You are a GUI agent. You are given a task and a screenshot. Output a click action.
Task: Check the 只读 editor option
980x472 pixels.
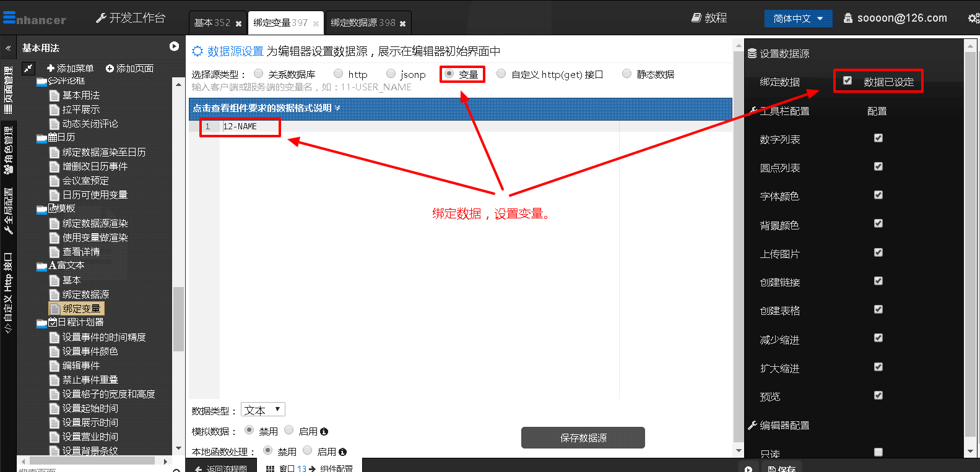click(878, 452)
